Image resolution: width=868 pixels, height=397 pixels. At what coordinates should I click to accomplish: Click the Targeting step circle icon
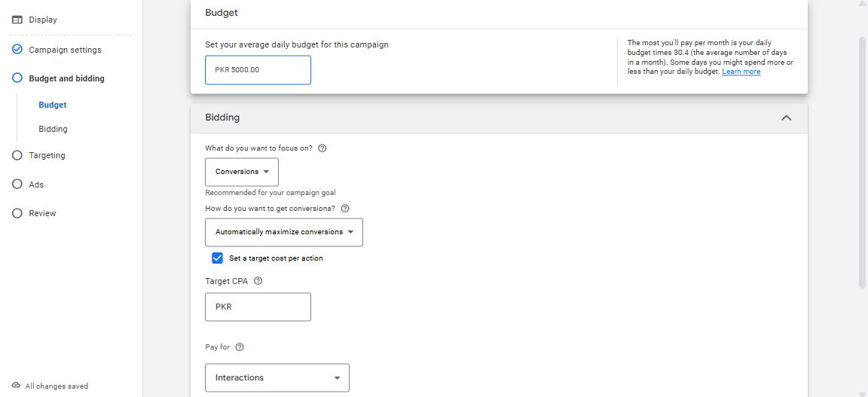pos(17,156)
